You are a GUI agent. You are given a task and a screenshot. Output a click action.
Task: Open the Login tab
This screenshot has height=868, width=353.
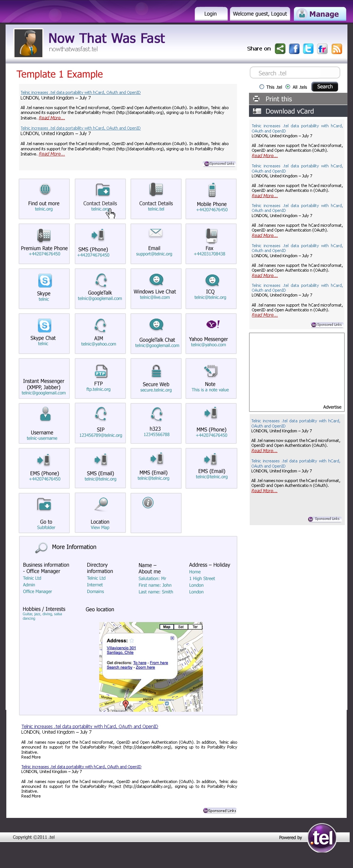(x=210, y=14)
